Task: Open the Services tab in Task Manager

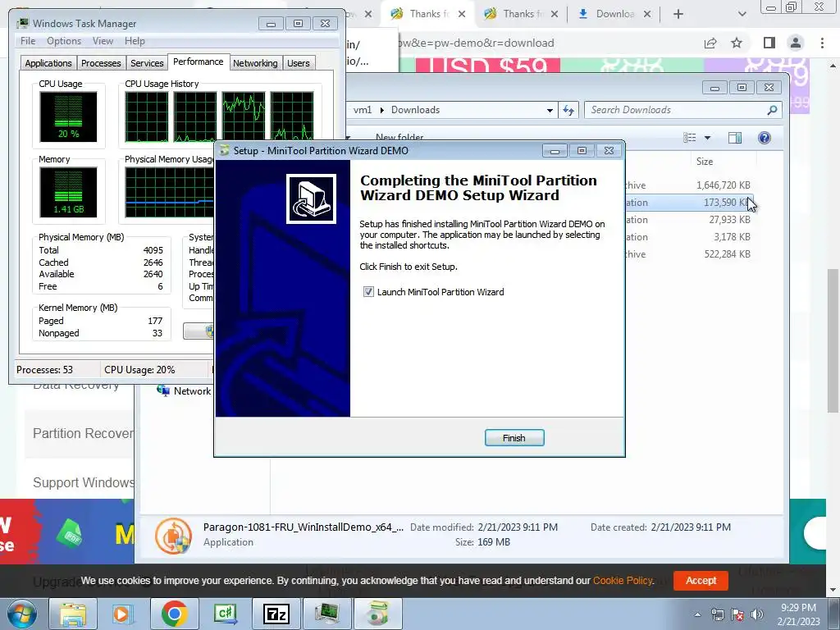Action: [x=147, y=63]
